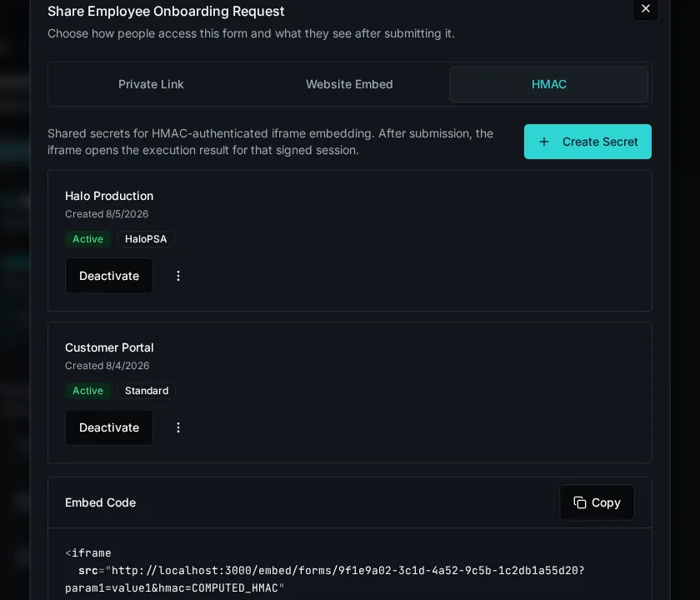Click the HaloPSA badge
The height and width of the screenshot is (600, 700).
pyautogui.click(x=146, y=239)
